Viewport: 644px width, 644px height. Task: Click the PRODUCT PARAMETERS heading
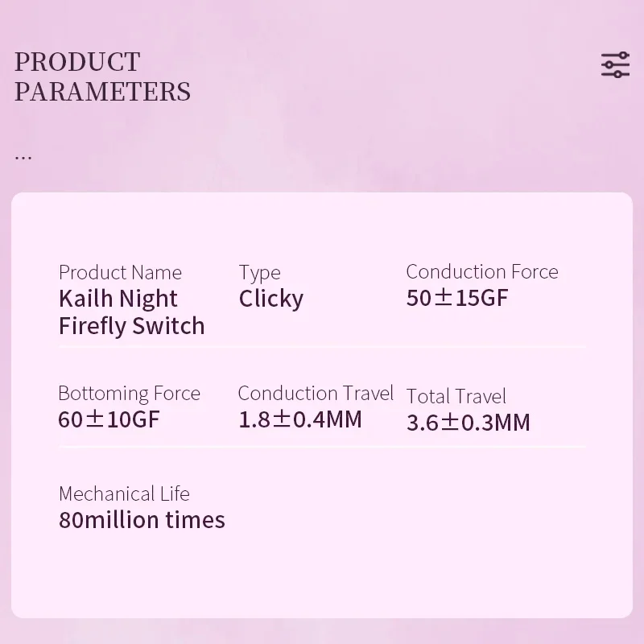click(x=102, y=76)
